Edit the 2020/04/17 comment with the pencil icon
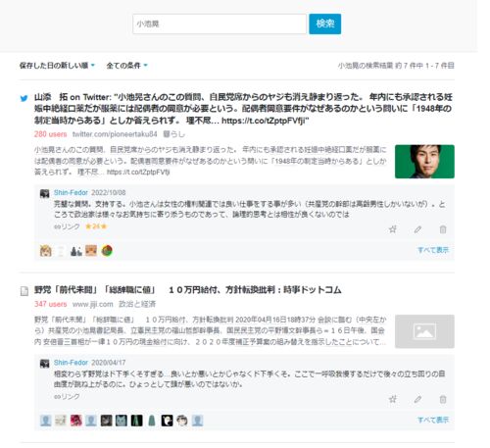Viewport: 490px width, 448px height. [x=417, y=399]
